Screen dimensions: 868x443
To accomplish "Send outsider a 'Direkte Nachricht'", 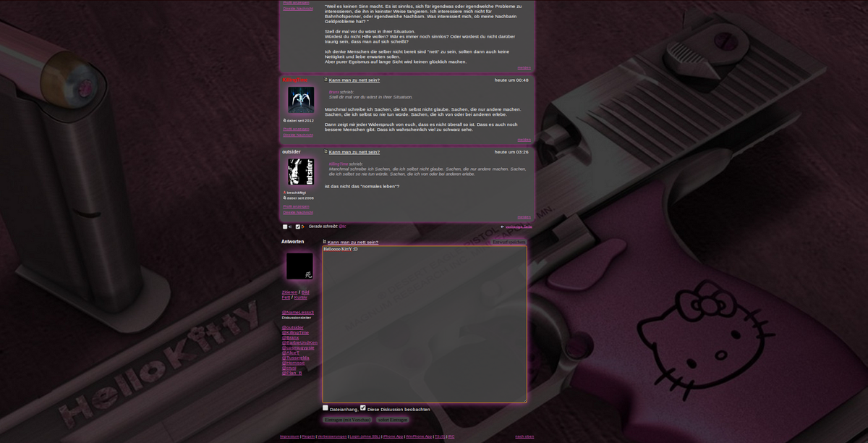I will tap(298, 212).
